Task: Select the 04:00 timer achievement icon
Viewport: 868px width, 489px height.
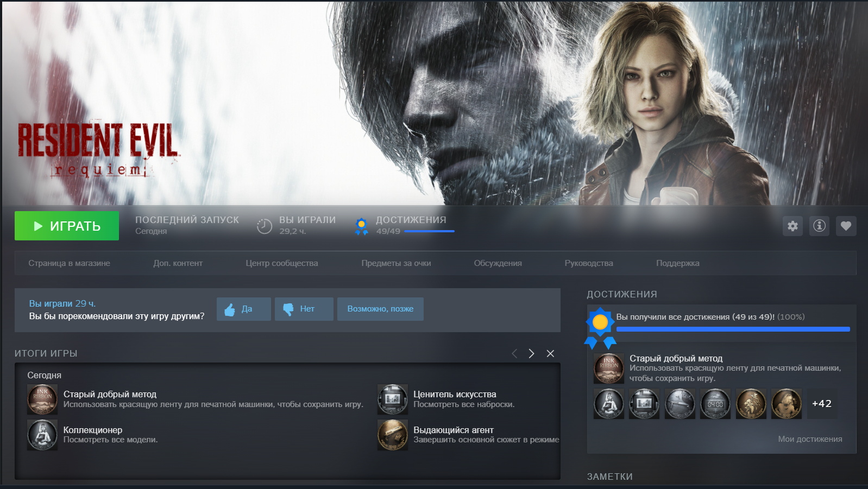Action: point(715,404)
